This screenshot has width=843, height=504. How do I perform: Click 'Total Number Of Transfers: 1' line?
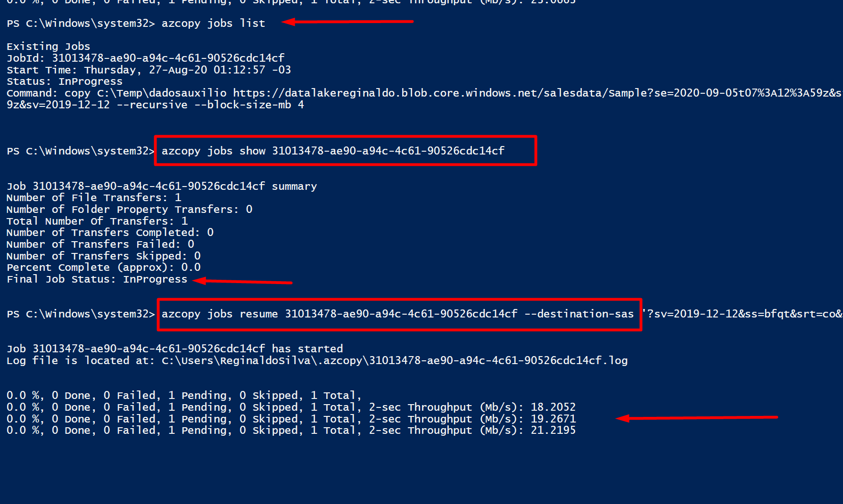(97, 221)
